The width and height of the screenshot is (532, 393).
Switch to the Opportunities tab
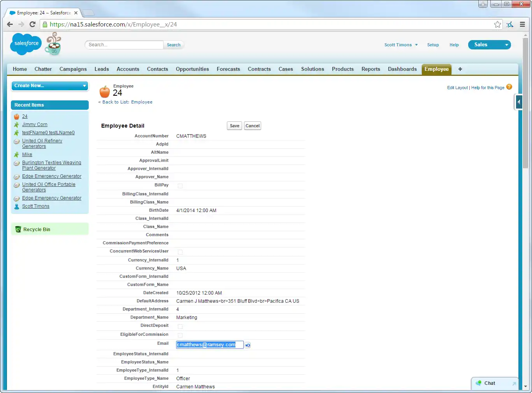click(192, 69)
